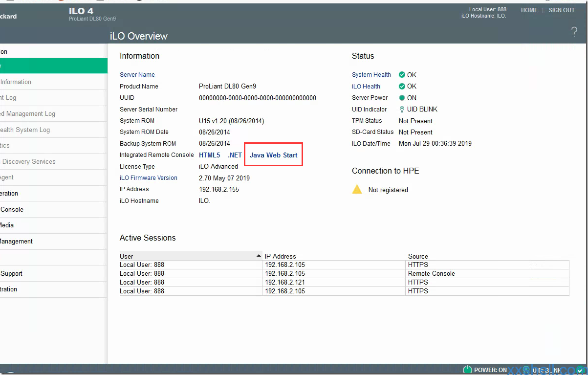This screenshot has width=588, height=375.
Task: Click SIGN OUT in the header
Action: click(x=562, y=10)
